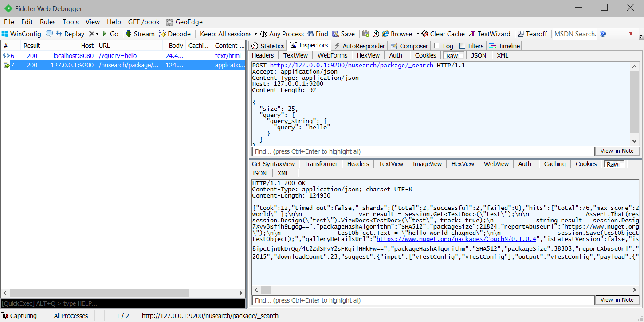Replay the selected sessions
Screen dimensions: 644x322
(70, 34)
